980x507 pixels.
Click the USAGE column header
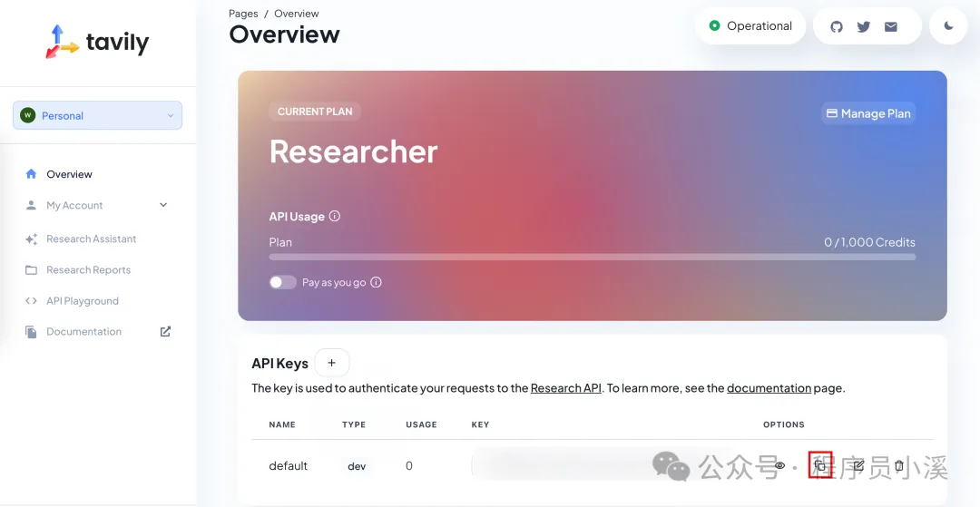coord(421,424)
